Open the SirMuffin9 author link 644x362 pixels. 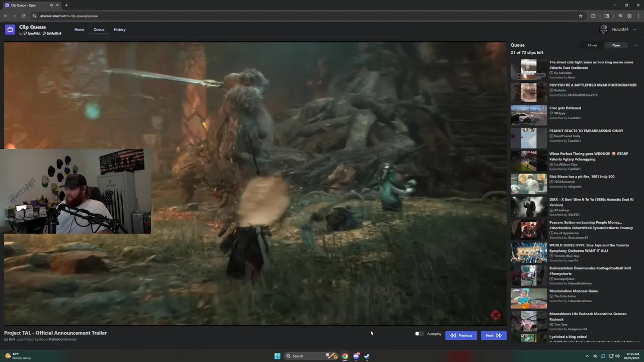click(52, 34)
